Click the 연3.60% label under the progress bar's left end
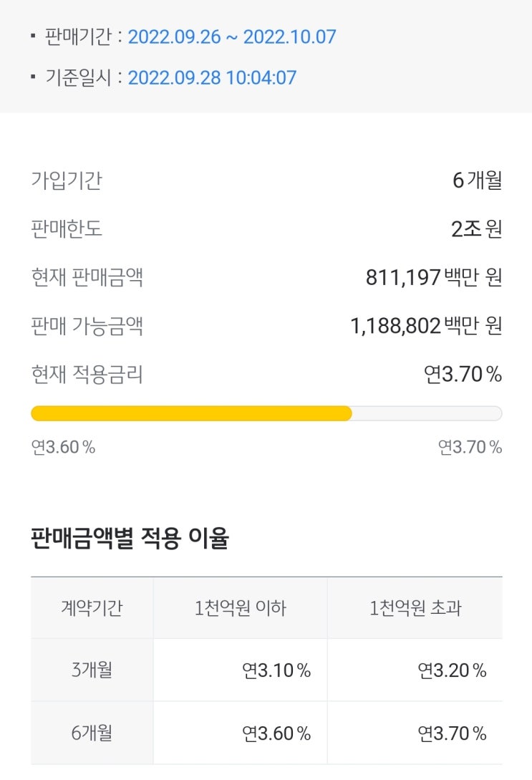 click(63, 447)
